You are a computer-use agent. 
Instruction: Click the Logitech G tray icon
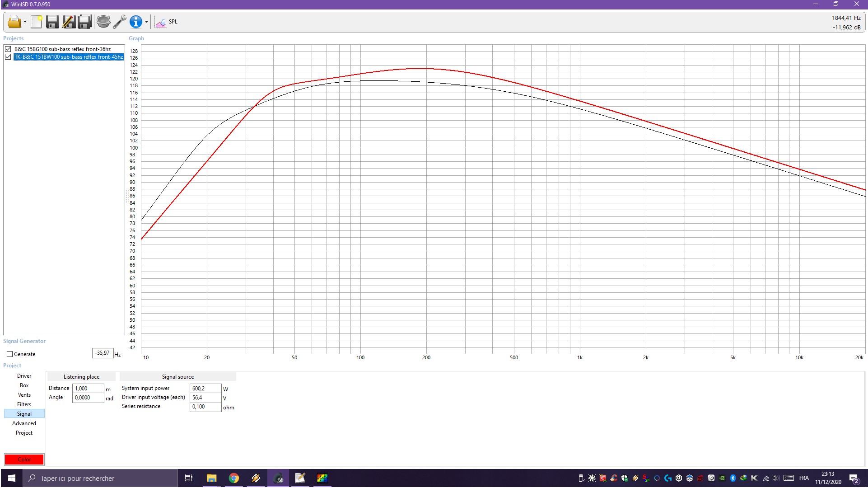point(668,478)
